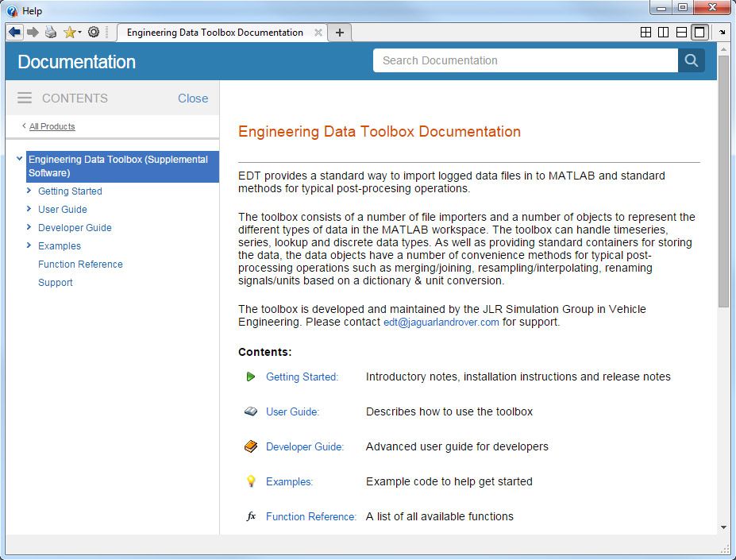Click the Examples lightbulb icon
The height and width of the screenshot is (560, 736).
(252, 481)
